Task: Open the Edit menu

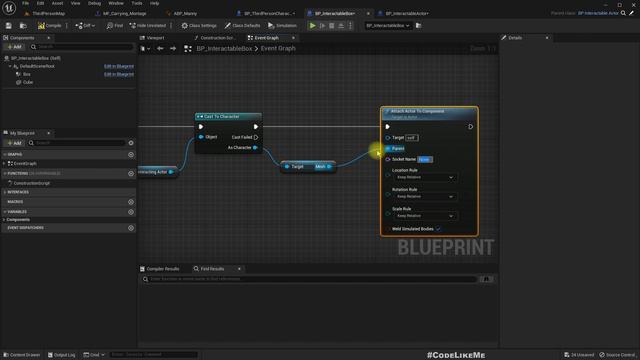Action: pyautogui.click(x=40, y=3)
